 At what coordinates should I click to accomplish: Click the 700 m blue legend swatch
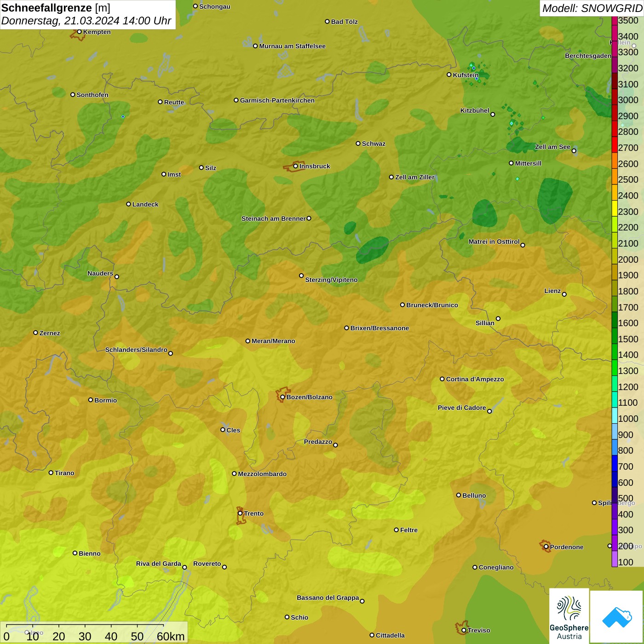[615, 463]
